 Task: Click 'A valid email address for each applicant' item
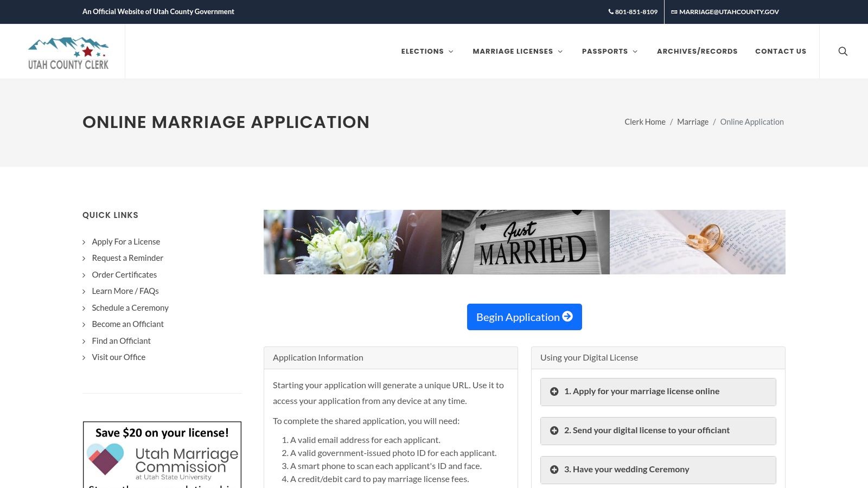point(365,440)
